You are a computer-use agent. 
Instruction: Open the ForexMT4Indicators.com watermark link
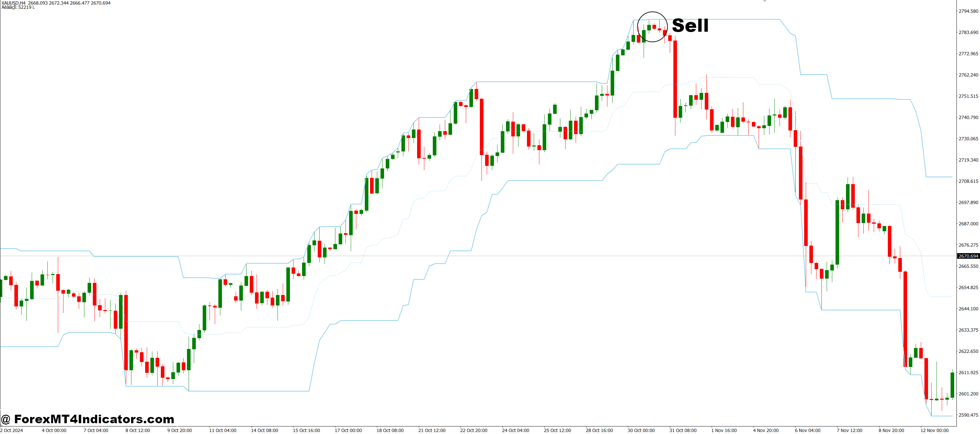(94, 419)
